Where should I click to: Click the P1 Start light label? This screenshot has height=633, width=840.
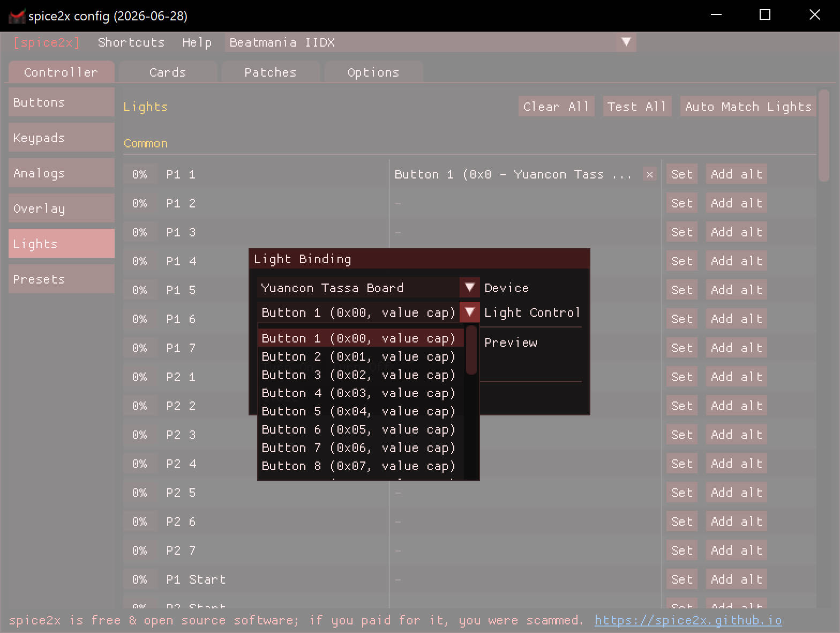point(196,579)
